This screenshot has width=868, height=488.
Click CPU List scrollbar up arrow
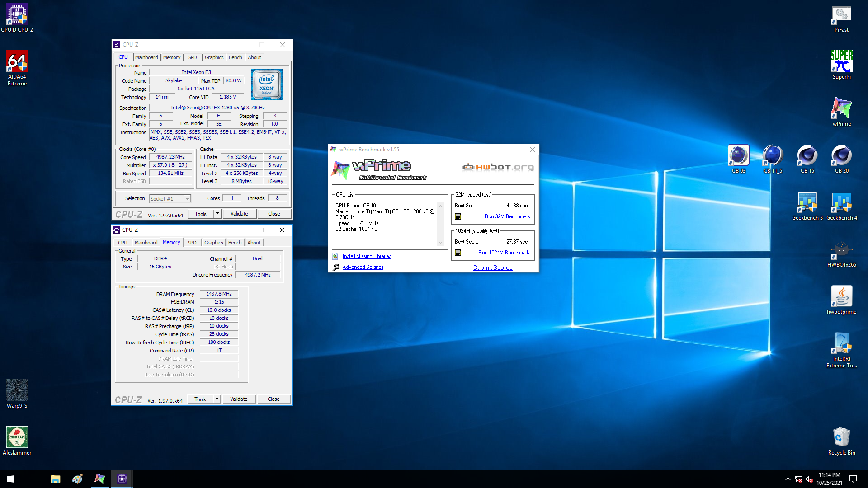point(441,206)
